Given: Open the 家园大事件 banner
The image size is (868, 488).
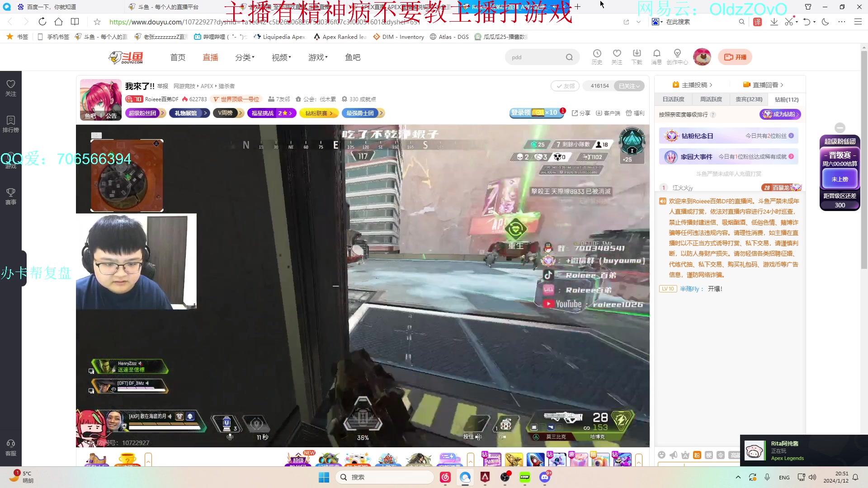Looking at the screenshot, I should point(729,157).
